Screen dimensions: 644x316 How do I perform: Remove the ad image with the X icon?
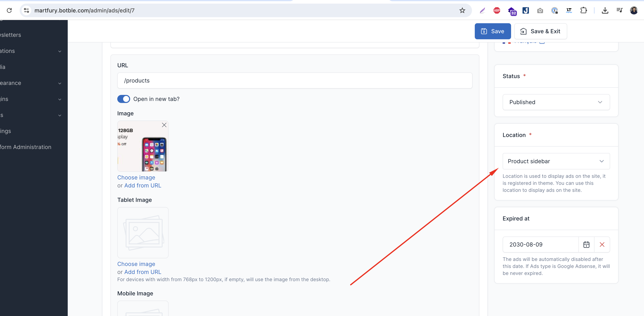164,125
